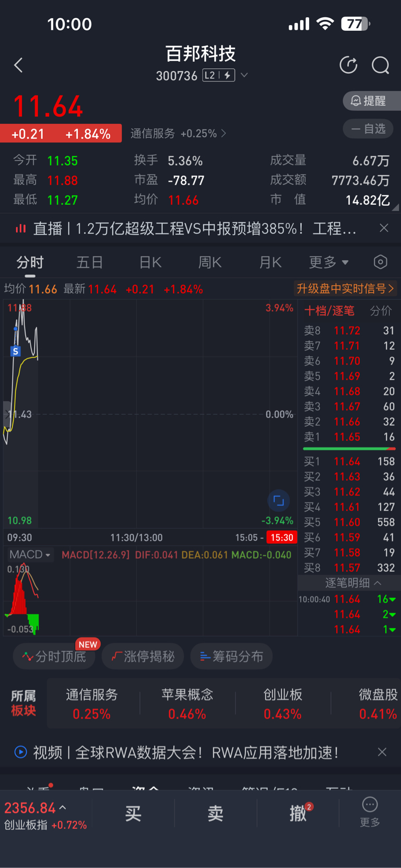The width and height of the screenshot is (401, 868).
Task: Tap the 成交额 7773.46万 value
Action: coord(360,181)
